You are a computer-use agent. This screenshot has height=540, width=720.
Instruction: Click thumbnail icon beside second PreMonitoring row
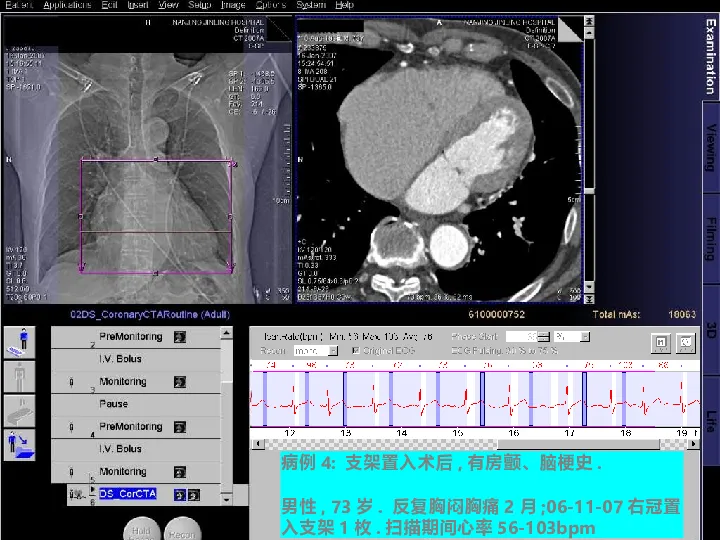180,427
